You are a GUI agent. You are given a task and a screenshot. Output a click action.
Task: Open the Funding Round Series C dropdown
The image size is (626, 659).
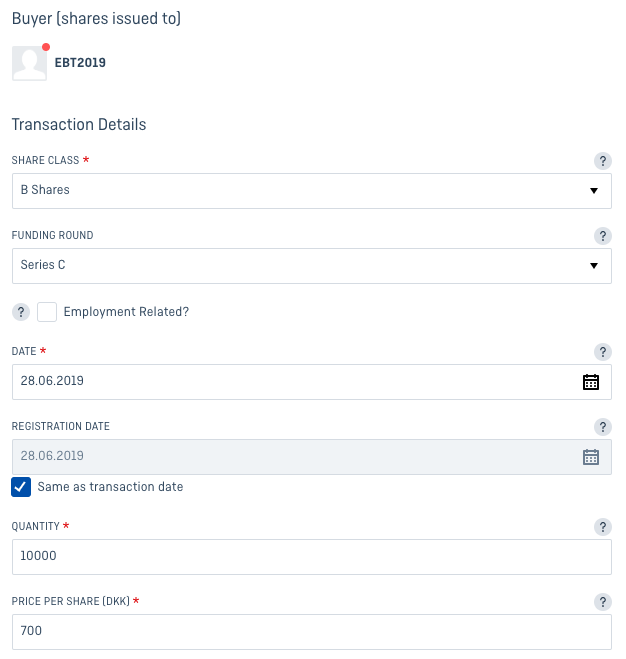click(x=312, y=266)
